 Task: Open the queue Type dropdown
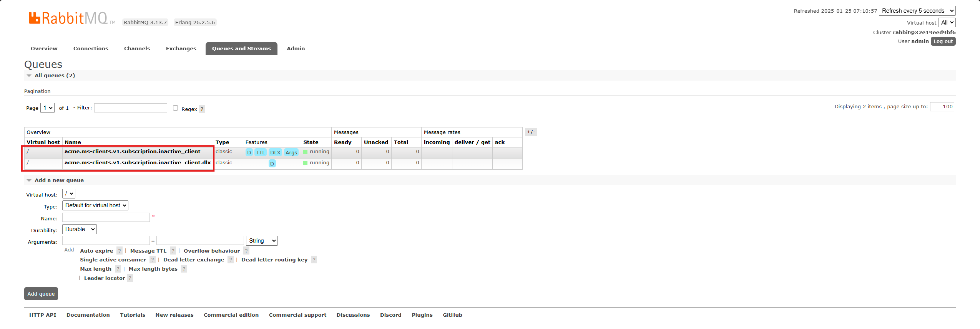point(95,205)
